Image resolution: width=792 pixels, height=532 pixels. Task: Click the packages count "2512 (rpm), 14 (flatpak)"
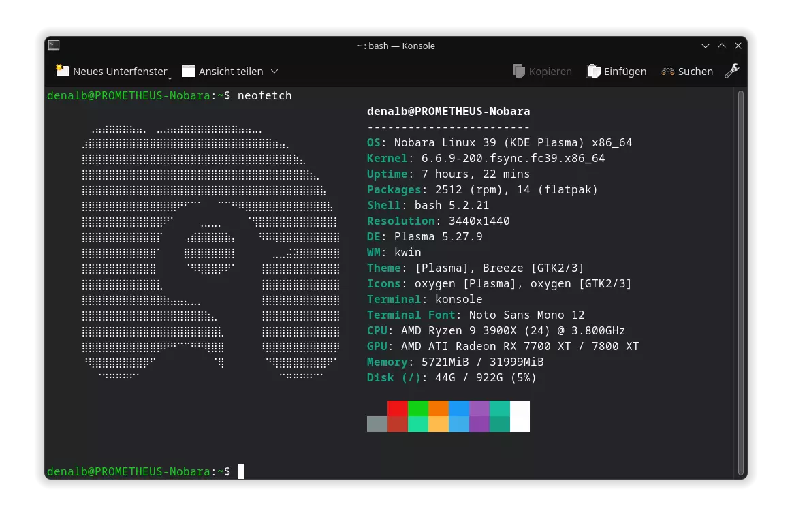click(516, 189)
